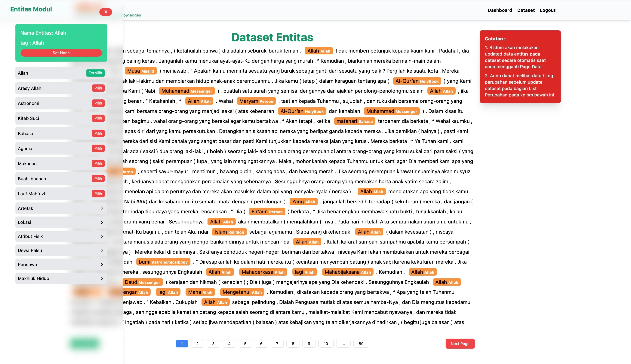Jump to page 5 in pagination

pos(245,344)
